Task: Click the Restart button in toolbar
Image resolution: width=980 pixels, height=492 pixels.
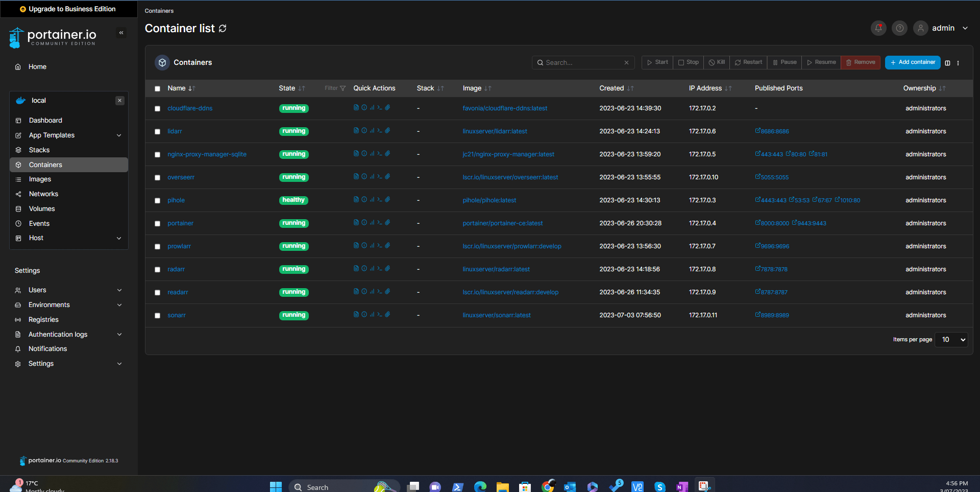Action: (x=748, y=62)
